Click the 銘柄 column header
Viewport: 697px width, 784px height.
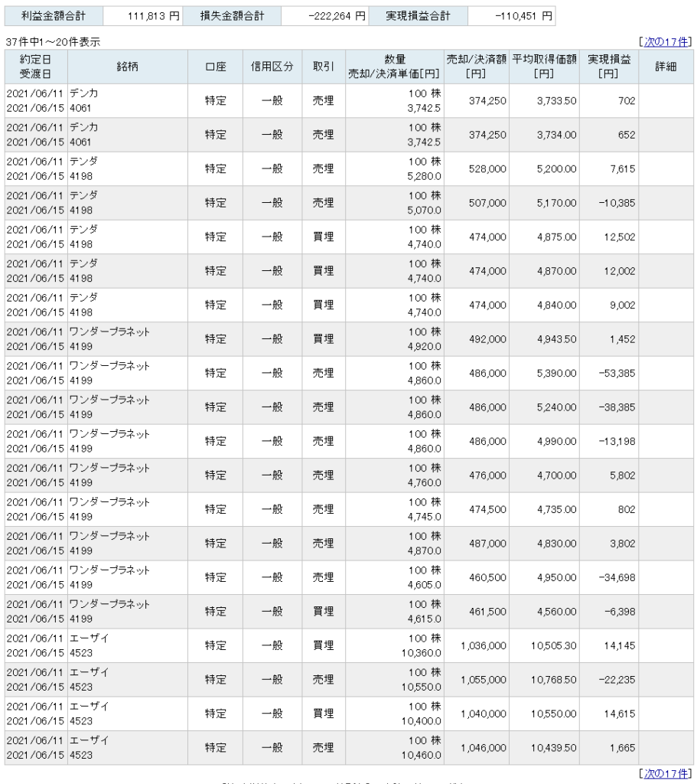[128, 67]
